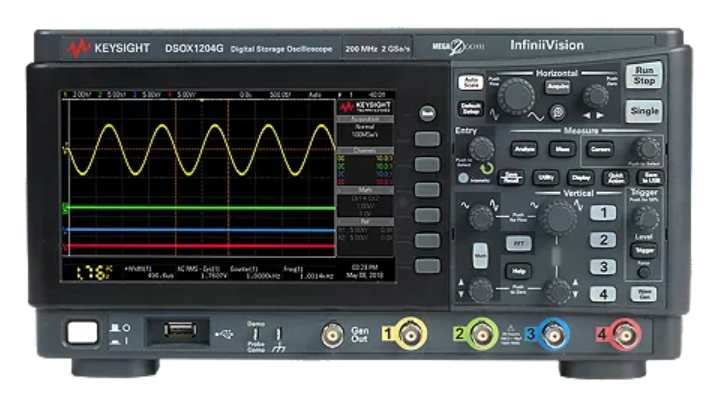
Task: Open the Trigger key menu
Action: pos(644,251)
